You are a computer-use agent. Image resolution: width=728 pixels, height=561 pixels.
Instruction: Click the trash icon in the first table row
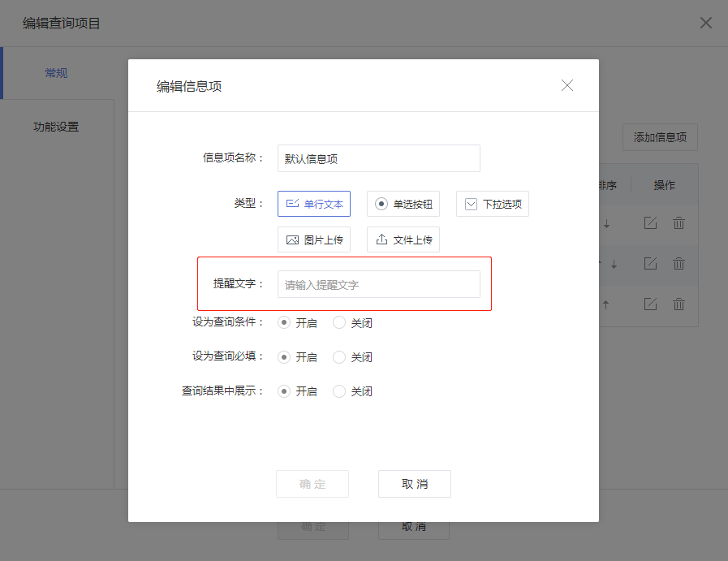point(678,223)
